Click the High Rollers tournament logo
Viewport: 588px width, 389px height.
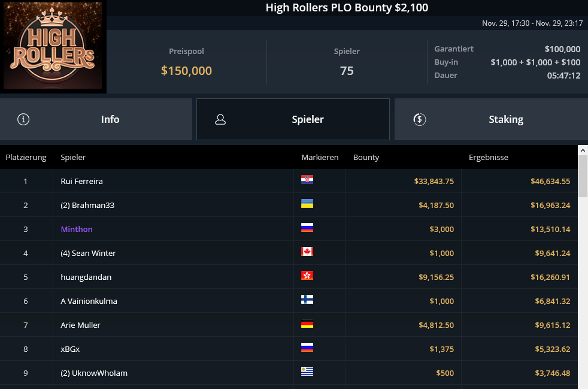point(53,47)
